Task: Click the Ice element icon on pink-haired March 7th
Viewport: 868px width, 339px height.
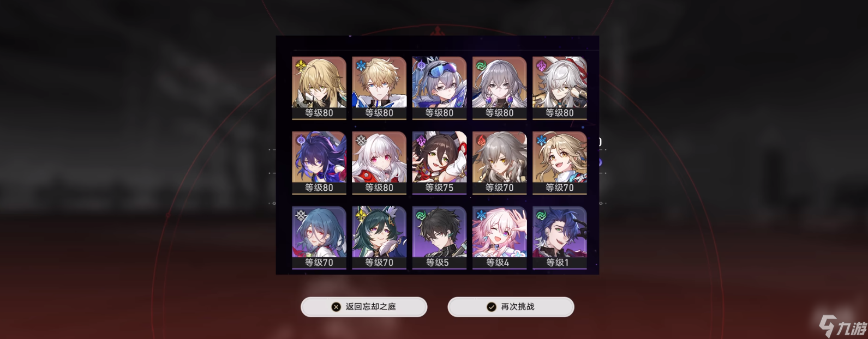Action: click(x=481, y=216)
